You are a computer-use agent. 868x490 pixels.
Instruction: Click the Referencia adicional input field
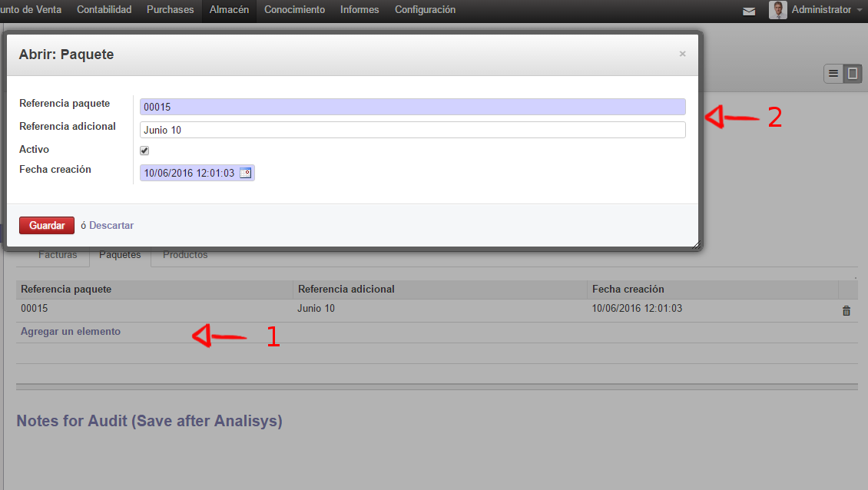point(412,130)
